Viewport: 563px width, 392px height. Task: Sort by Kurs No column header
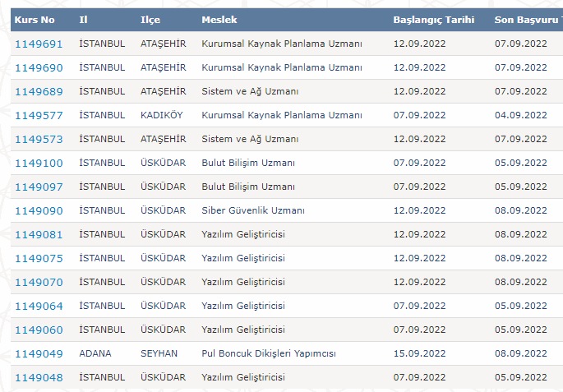click(x=35, y=20)
